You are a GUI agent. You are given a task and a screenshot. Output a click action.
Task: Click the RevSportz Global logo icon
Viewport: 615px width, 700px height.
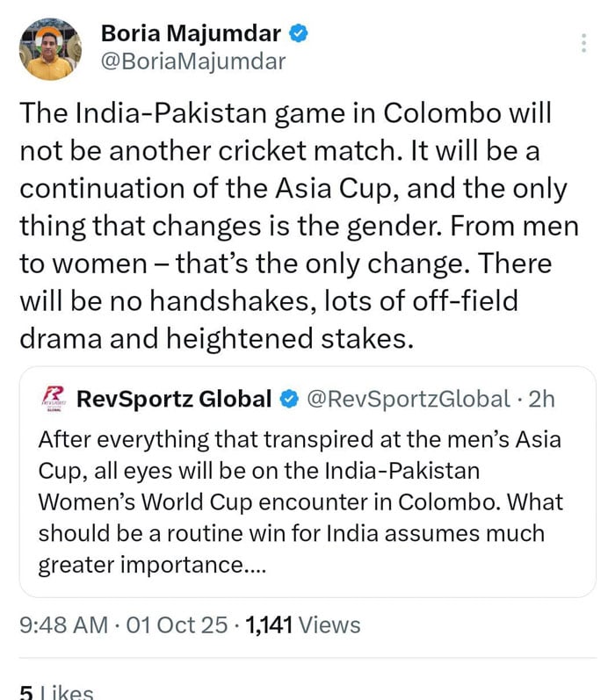[x=53, y=399]
